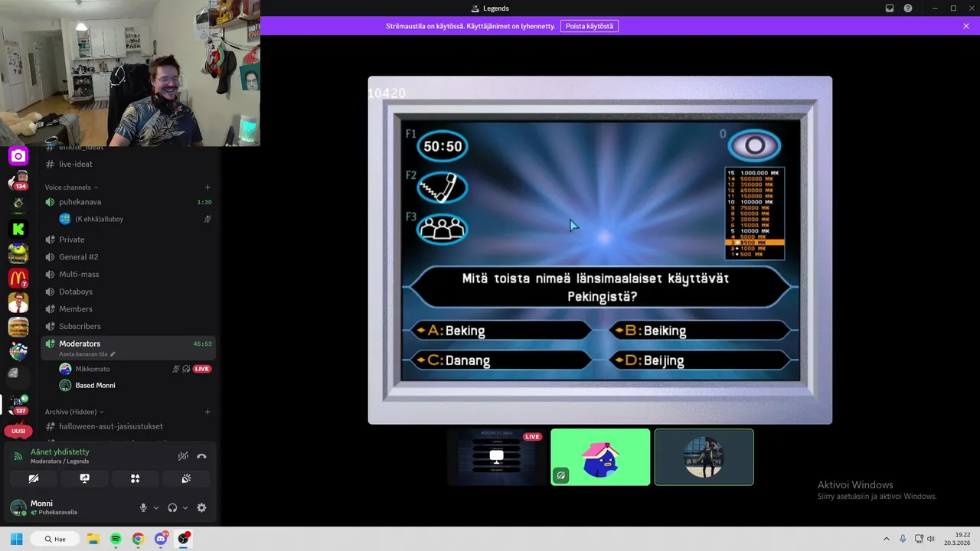Join the Dotaboys voice channel
This screenshot has height=551, width=980.
128,292
